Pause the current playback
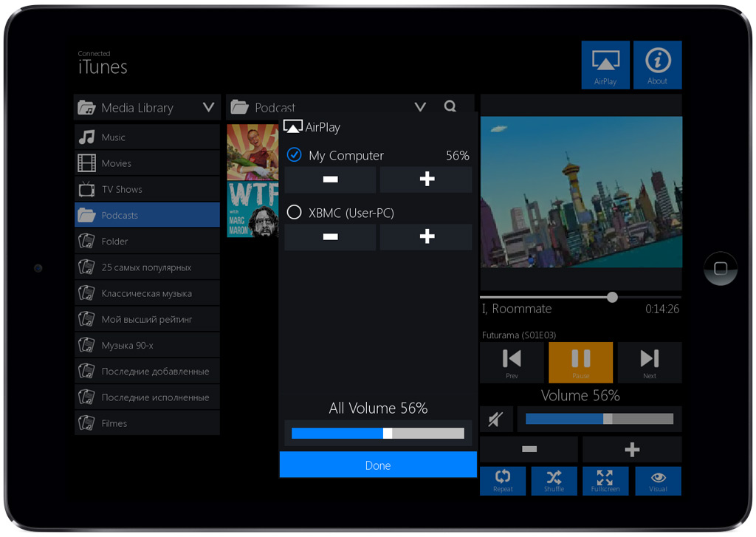This screenshot has height=537, width=756. tap(580, 362)
